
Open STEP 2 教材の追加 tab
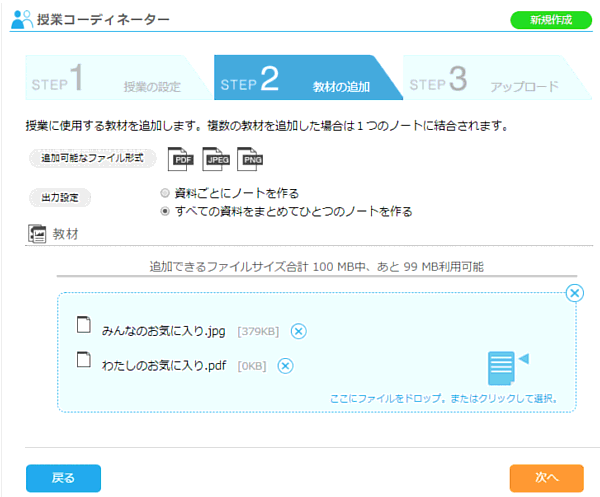[x=306, y=78]
